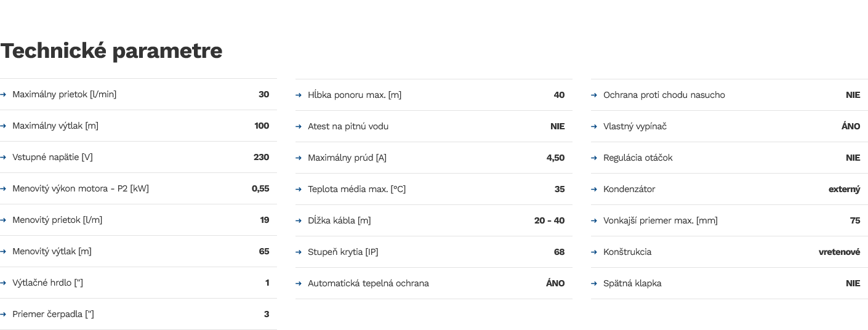Click the externý value for Kondenzátor
The width and height of the screenshot is (868, 330).
coord(844,189)
